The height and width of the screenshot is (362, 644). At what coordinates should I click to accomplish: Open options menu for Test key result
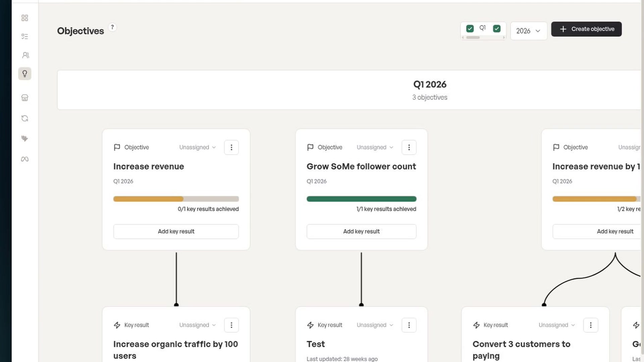(409, 325)
